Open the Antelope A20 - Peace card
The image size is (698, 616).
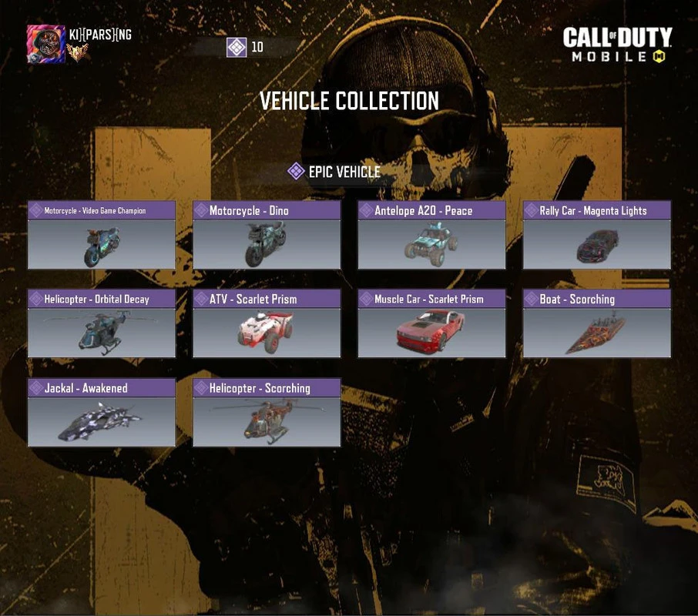tap(431, 235)
